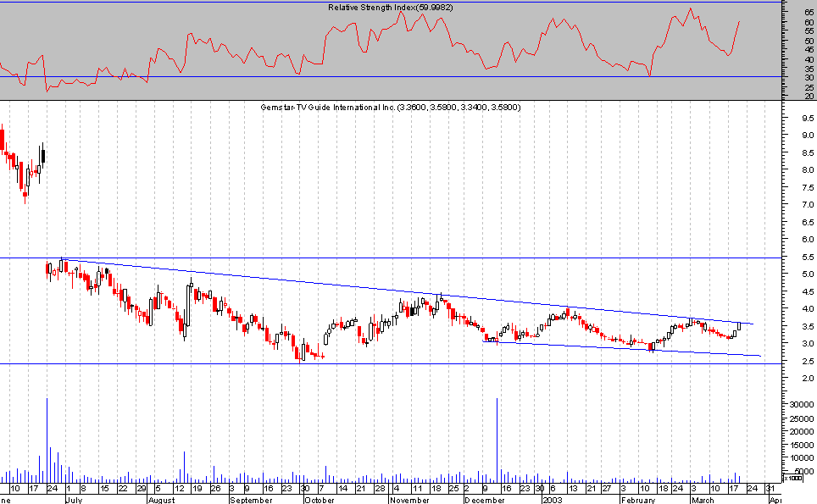Viewport: 817px width, 504px height.
Task: Select the 2.0 price axis label
Action: (808, 378)
